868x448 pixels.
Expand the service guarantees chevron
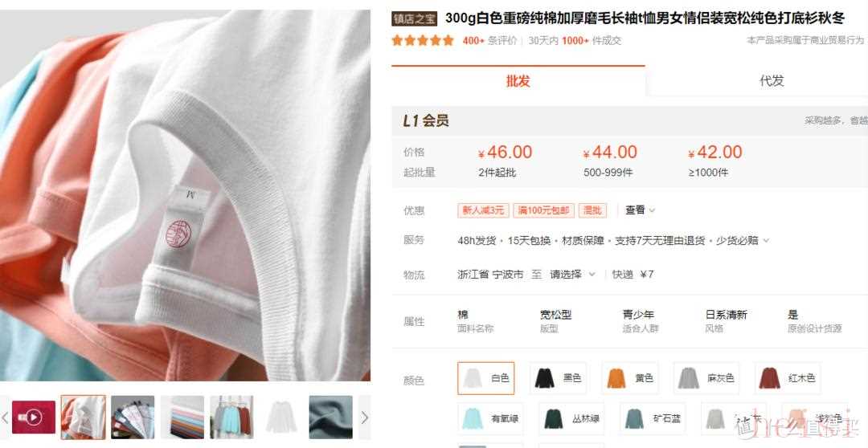coord(766,241)
